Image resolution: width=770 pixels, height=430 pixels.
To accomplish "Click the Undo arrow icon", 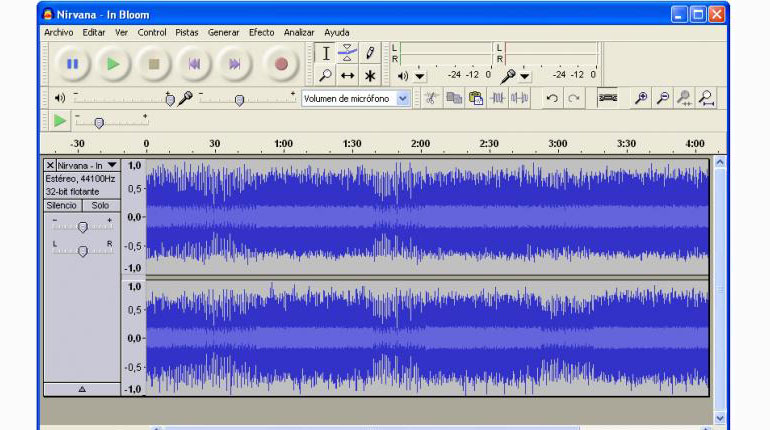I will point(552,98).
